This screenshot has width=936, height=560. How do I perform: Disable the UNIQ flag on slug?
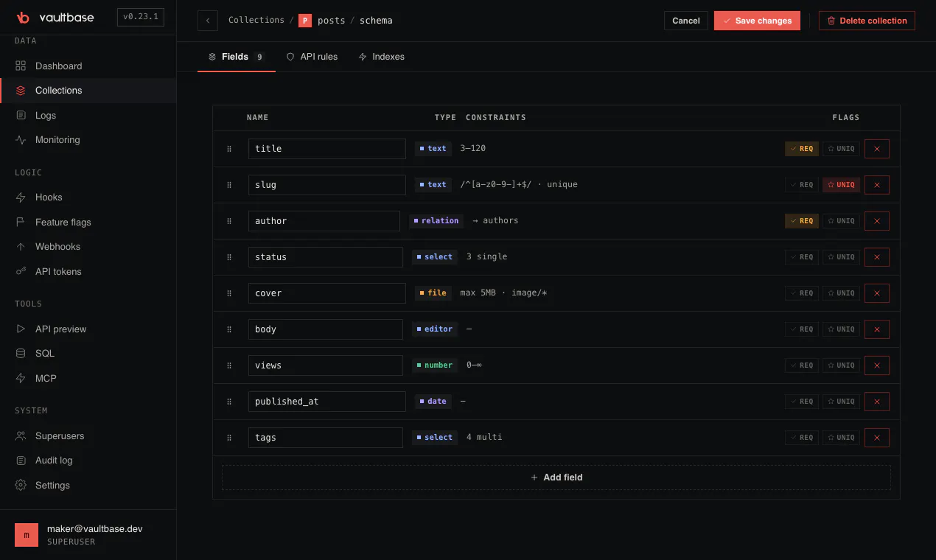click(x=841, y=185)
